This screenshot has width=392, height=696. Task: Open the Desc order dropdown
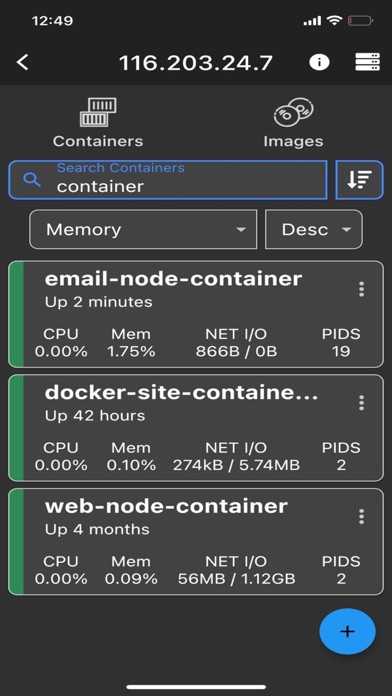[313, 229]
